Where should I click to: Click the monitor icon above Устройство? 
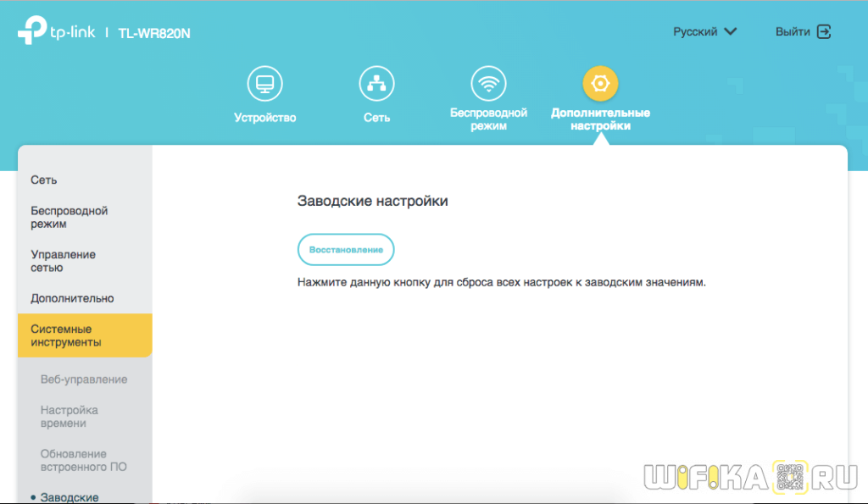(264, 83)
